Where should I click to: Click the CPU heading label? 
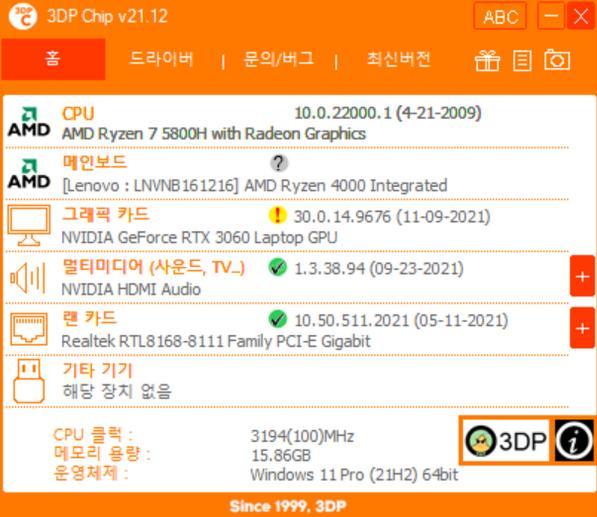click(x=78, y=113)
